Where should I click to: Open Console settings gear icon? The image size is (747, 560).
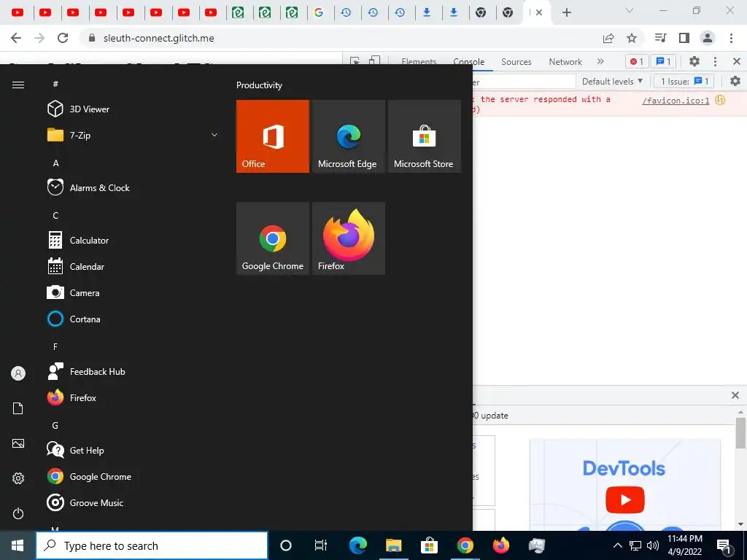735,81
